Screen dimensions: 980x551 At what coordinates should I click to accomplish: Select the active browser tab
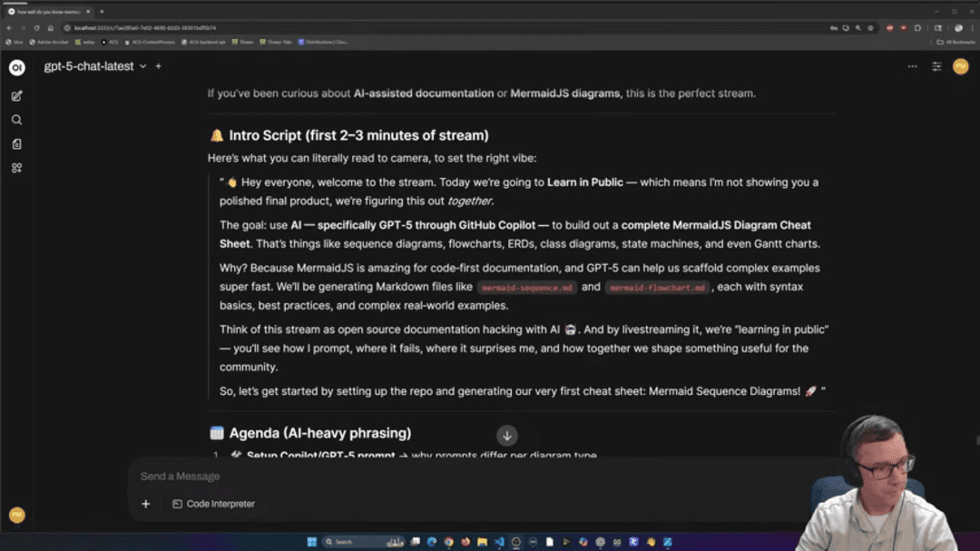[50, 12]
